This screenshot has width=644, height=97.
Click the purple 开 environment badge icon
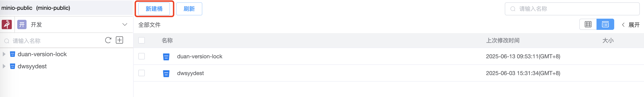22,24
